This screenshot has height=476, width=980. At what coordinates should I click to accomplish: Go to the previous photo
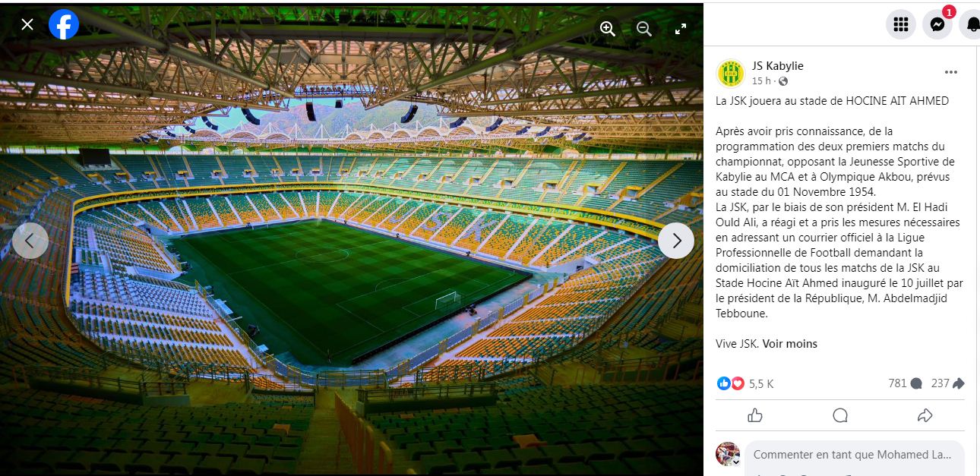[30, 241]
